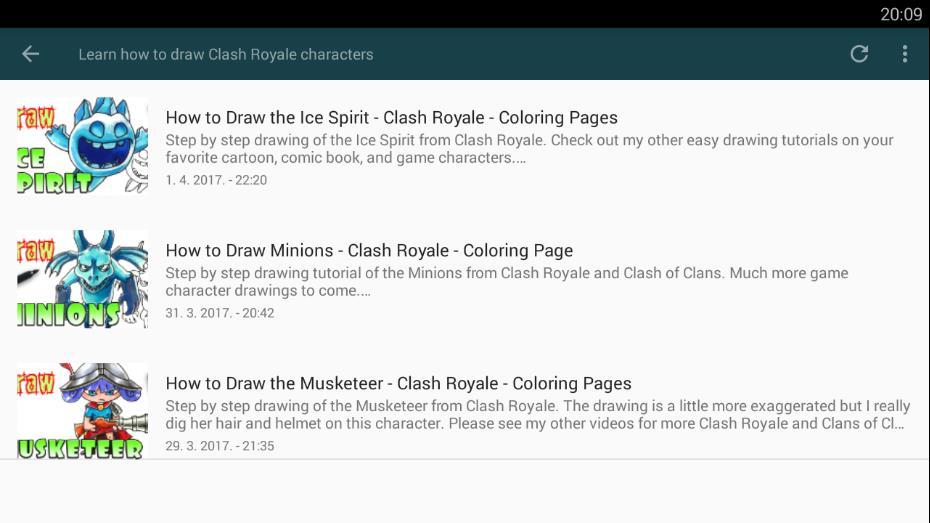This screenshot has width=930, height=523.
Task: Tap the back arrow icon
Action: click(x=30, y=54)
